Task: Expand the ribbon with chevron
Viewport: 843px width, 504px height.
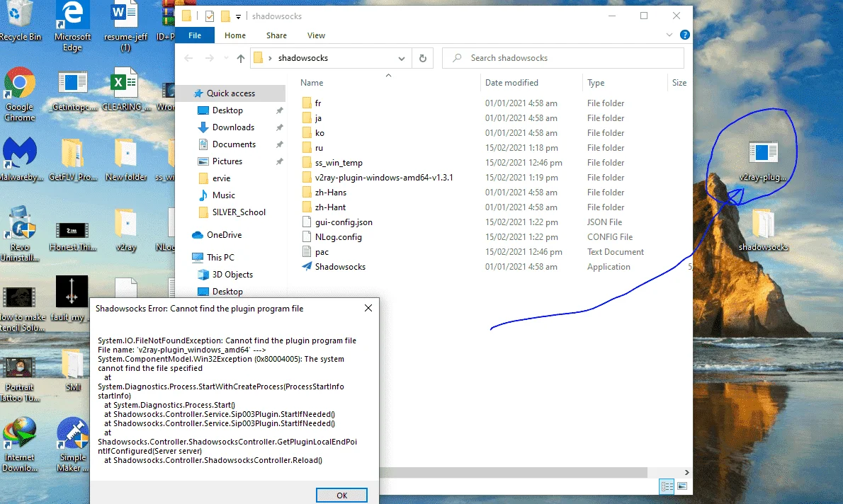Action: point(669,35)
